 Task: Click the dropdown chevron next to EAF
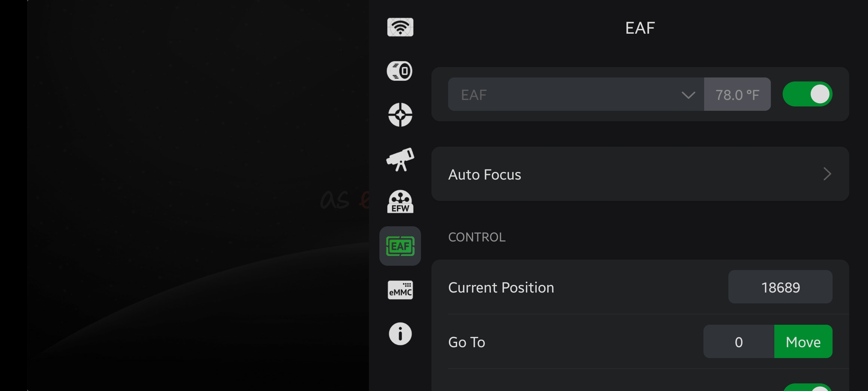pyautogui.click(x=688, y=95)
